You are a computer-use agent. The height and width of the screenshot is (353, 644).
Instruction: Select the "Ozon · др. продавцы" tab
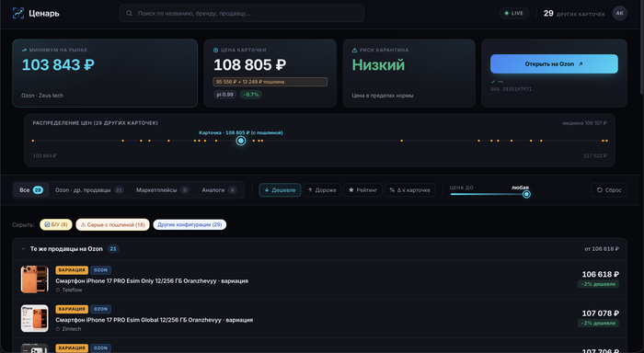89,190
